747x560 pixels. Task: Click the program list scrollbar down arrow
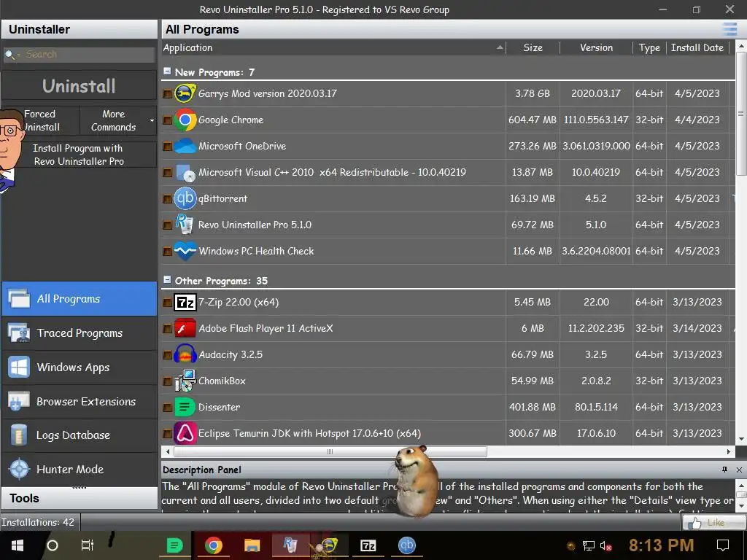pos(741,438)
